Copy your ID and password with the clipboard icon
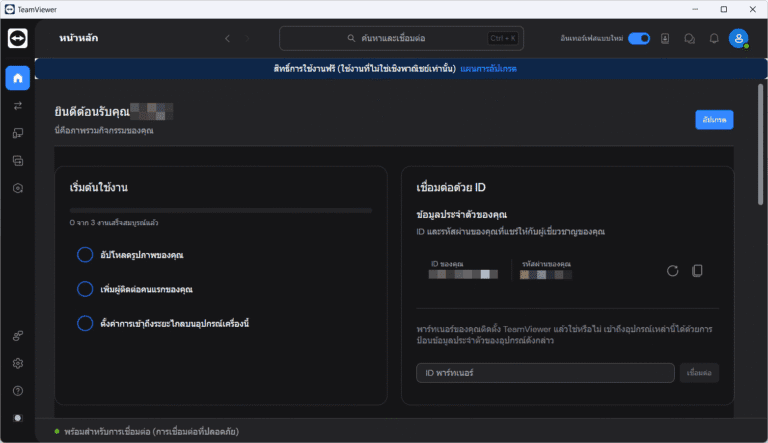 click(x=697, y=271)
